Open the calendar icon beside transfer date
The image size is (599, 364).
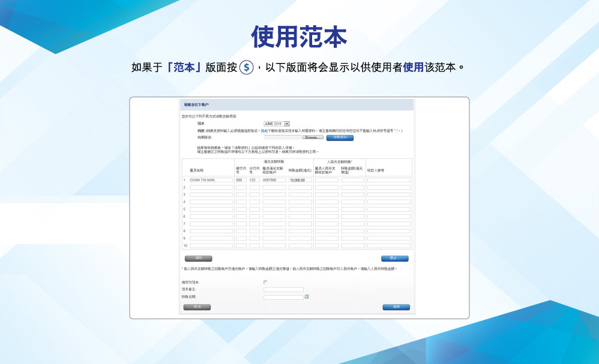307,297
